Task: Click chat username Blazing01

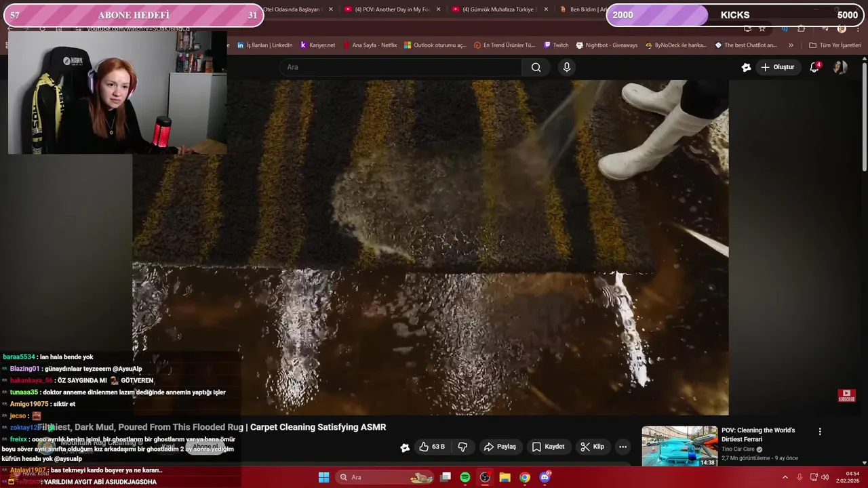Action: (24, 369)
